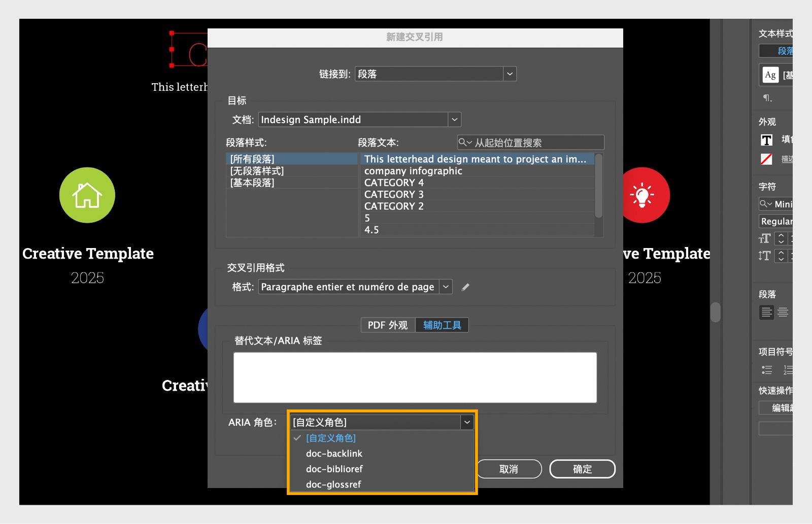Image resolution: width=812 pixels, height=524 pixels.
Task: Click the line spacing icon in the 字符 panel
Action: (x=764, y=256)
